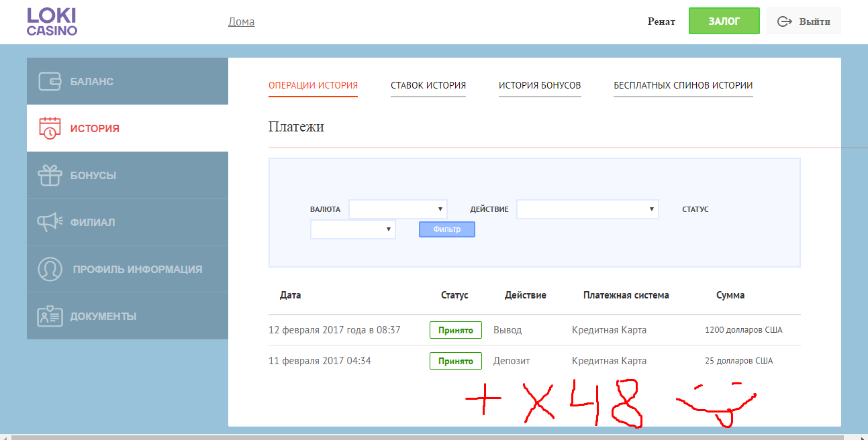868x440 pixels.
Task: Click the green ЗАЛОГ button
Action: (x=724, y=21)
